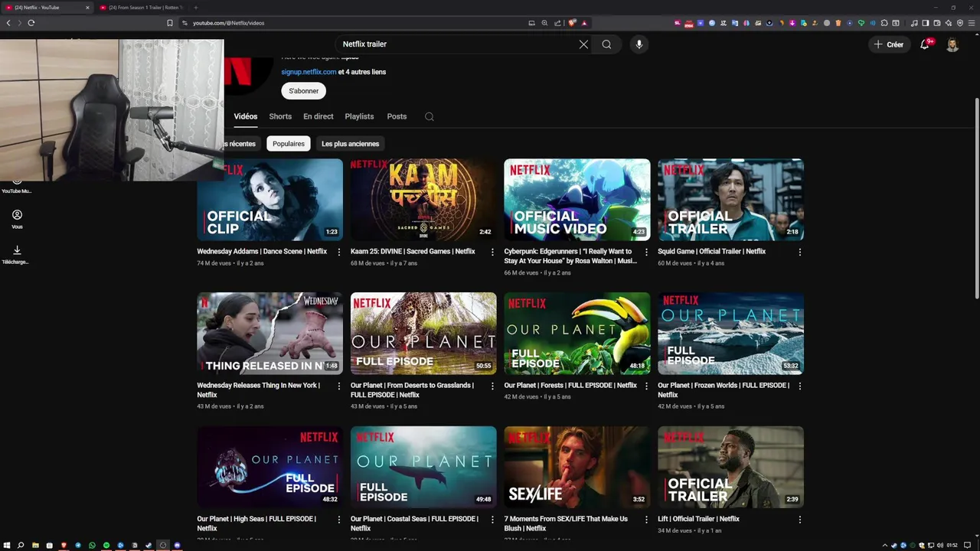Select the Les plus anciennes filter chip
Image resolution: width=980 pixels, height=551 pixels.
pos(350,144)
